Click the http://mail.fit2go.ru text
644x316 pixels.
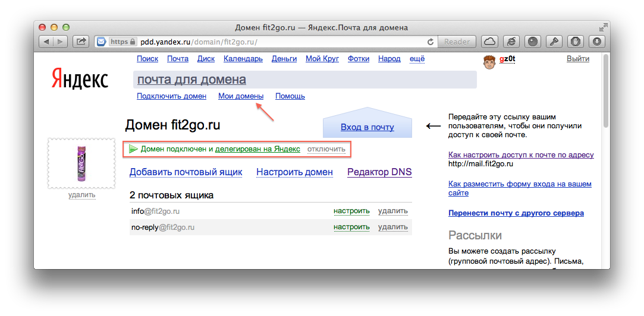(481, 164)
